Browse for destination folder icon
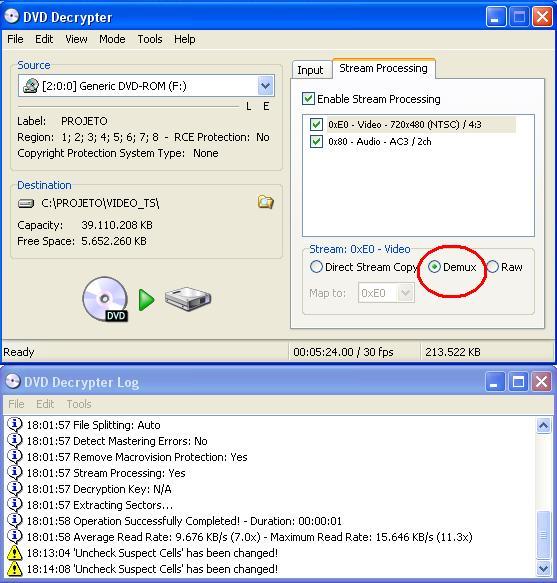Viewport: 557px width, 583px height. coord(265,202)
